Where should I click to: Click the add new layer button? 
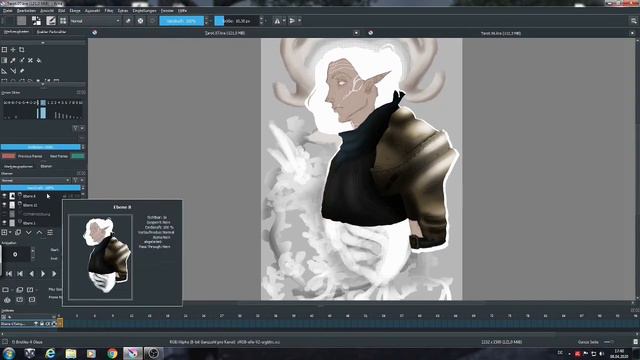pyautogui.click(x=4, y=232)
